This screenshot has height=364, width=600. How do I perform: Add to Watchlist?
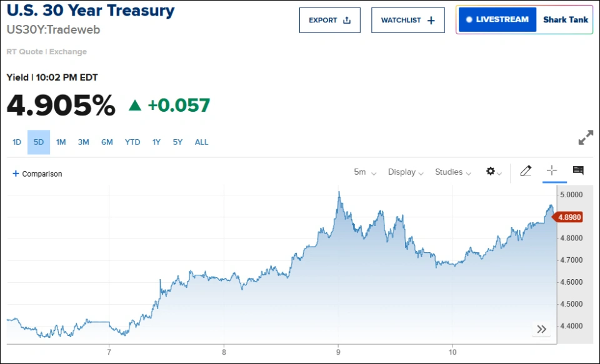coord(407,20)
